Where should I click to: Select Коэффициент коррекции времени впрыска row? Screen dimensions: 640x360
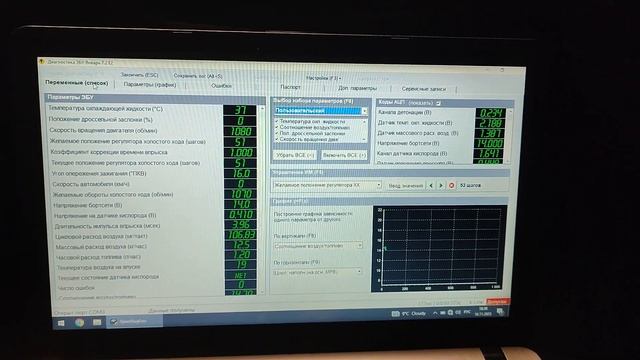coord(153,152)
